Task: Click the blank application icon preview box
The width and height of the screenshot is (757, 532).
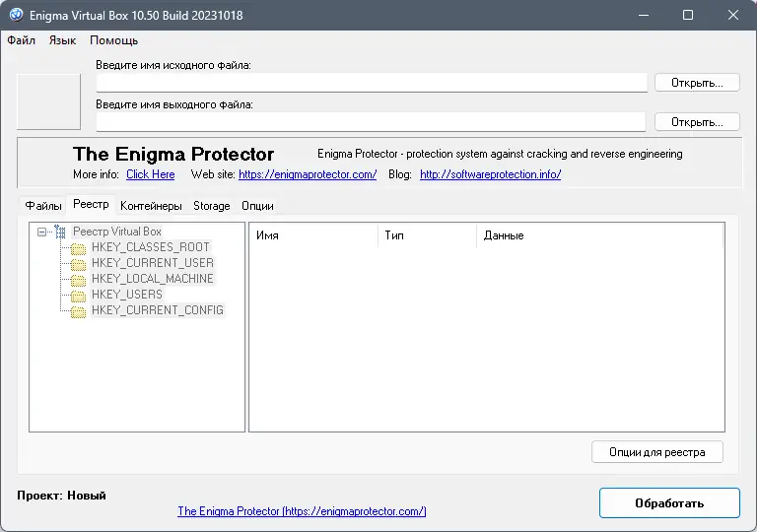Action: [x=48, y=101]
